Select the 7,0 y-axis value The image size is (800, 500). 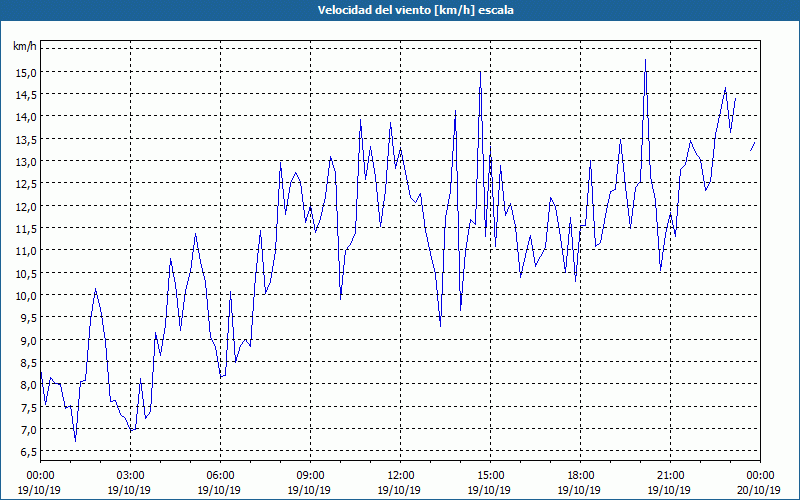[x=29, y=429]
